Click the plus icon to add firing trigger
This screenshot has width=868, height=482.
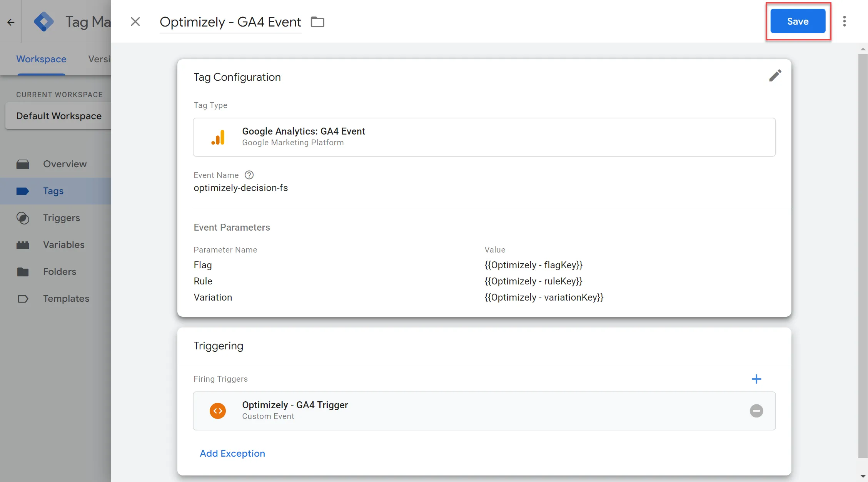[x=756, y=379]
